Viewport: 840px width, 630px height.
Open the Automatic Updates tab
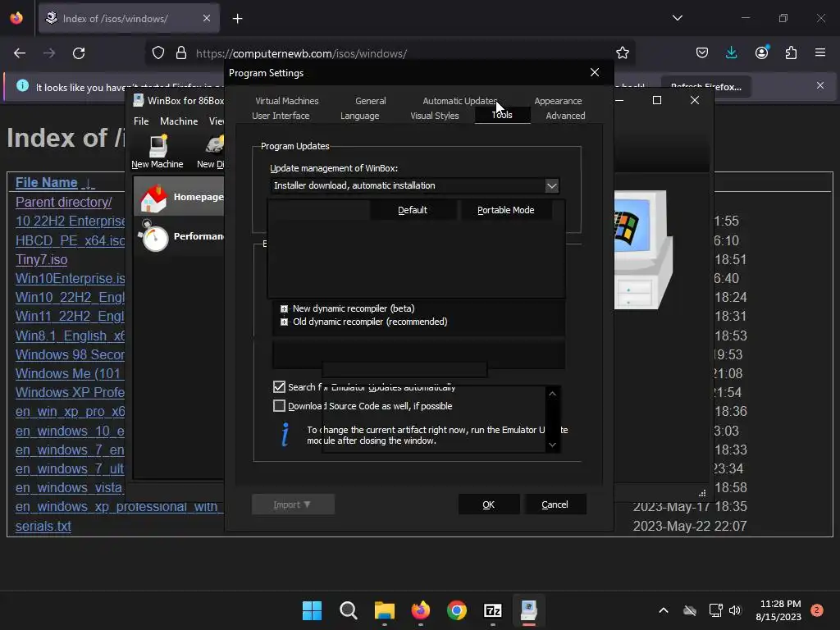point(459,101)
